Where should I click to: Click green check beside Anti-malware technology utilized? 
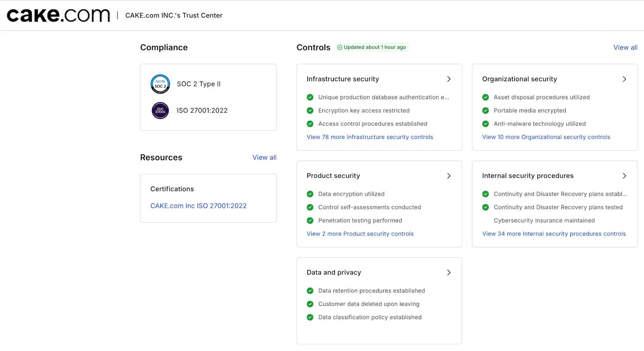coord(486,124)
